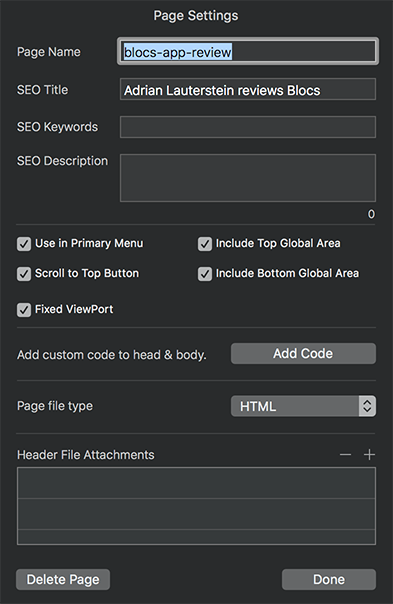Viewport: 393px width, 604px height.
Task: Select first row in Header File Attachments list
Action: tap(196, 483)
